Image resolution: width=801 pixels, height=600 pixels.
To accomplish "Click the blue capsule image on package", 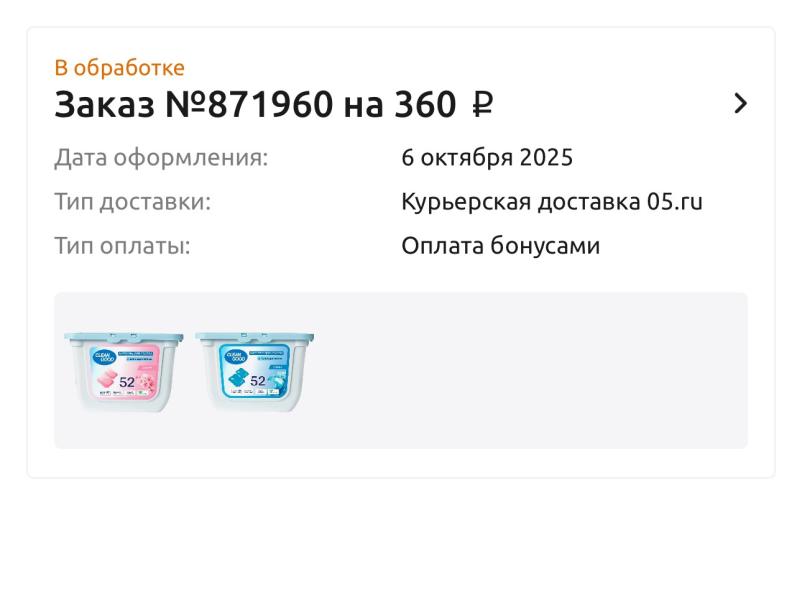I will [238, 380].
